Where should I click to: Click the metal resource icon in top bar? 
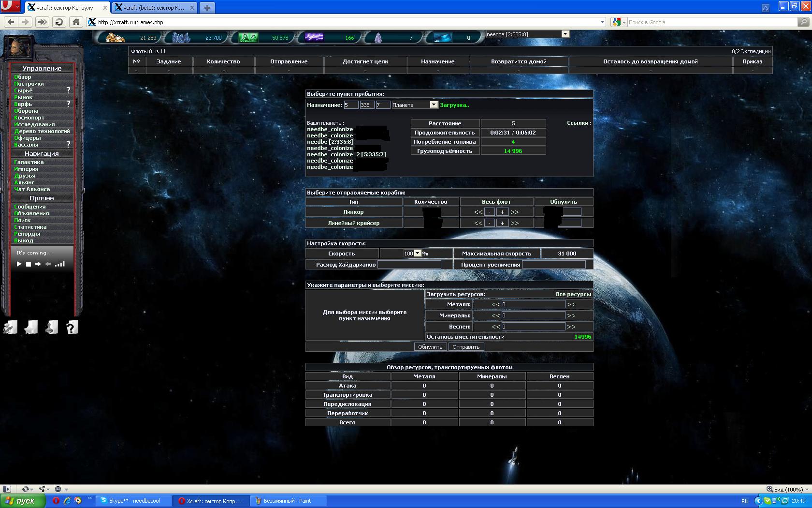(x=115, y=37)
